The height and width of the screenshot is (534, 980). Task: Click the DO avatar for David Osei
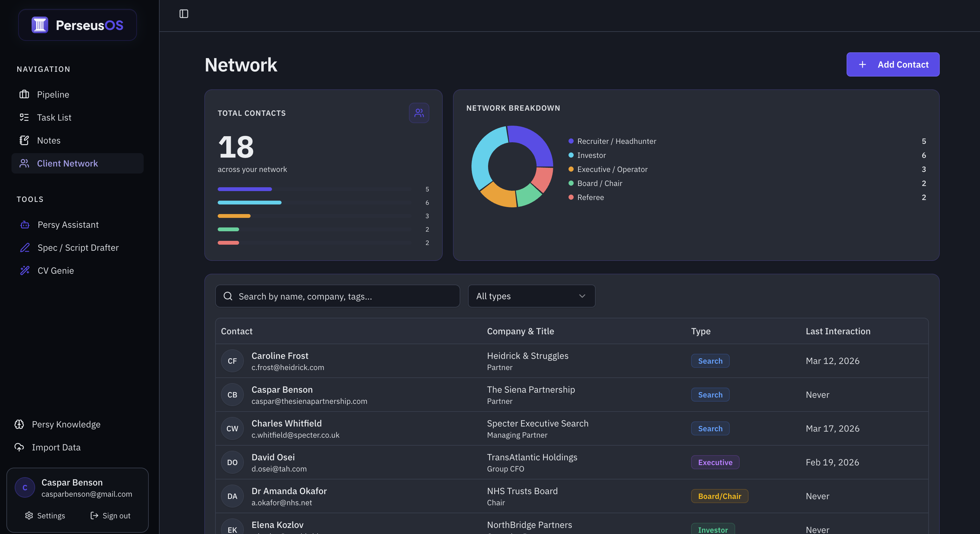[x=232, y=463]
